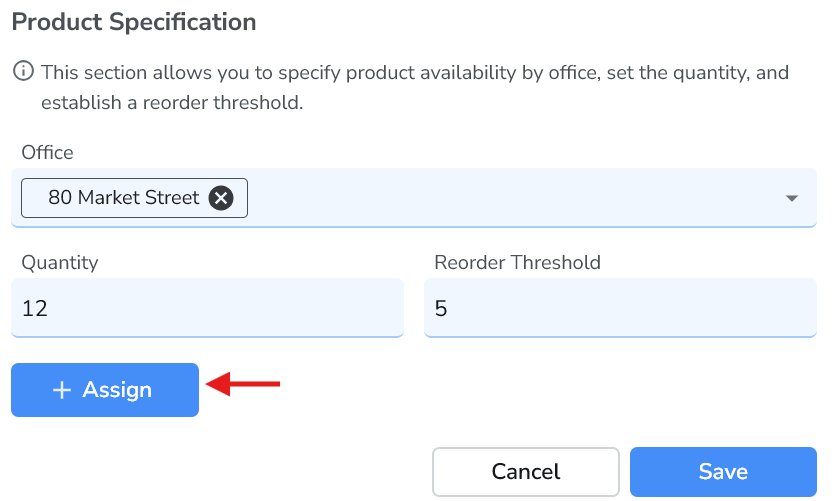Remove the 80 Market Street chip
Screen dimensions: 832x501
[221, 198]
